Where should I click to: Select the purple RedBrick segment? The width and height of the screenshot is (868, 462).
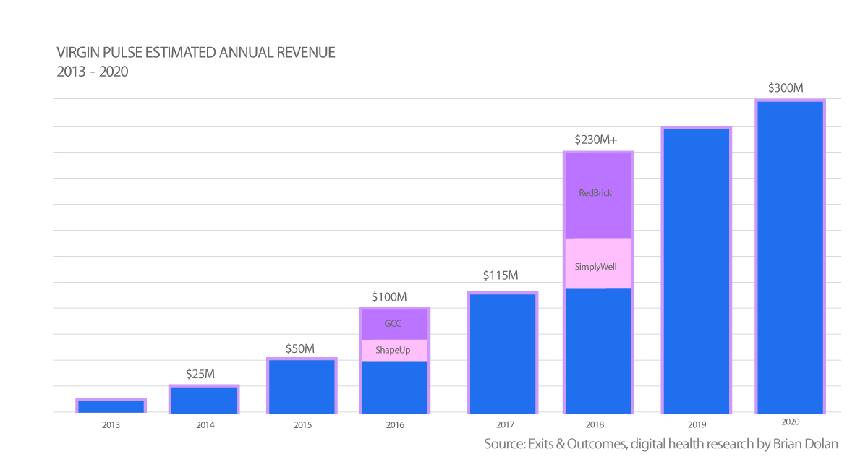point(597,195)
